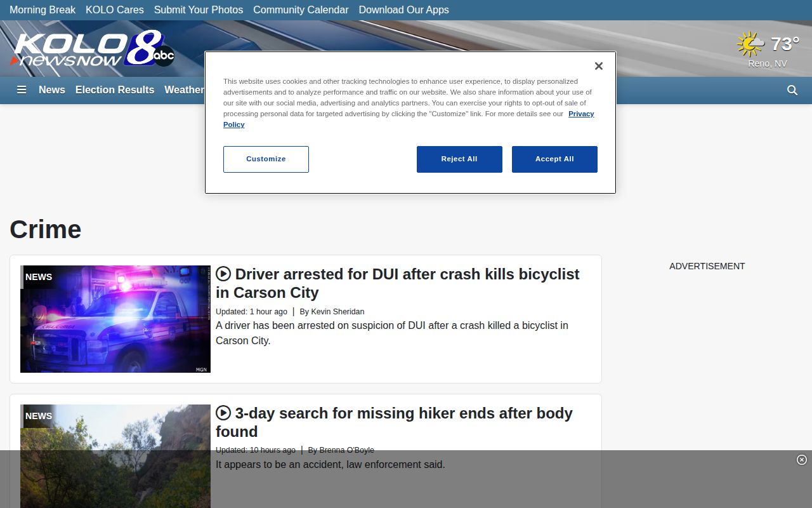The width and height of the screenshot is (812, 508).
Task: Open the site search magnifier
Action: pos(792,90)
